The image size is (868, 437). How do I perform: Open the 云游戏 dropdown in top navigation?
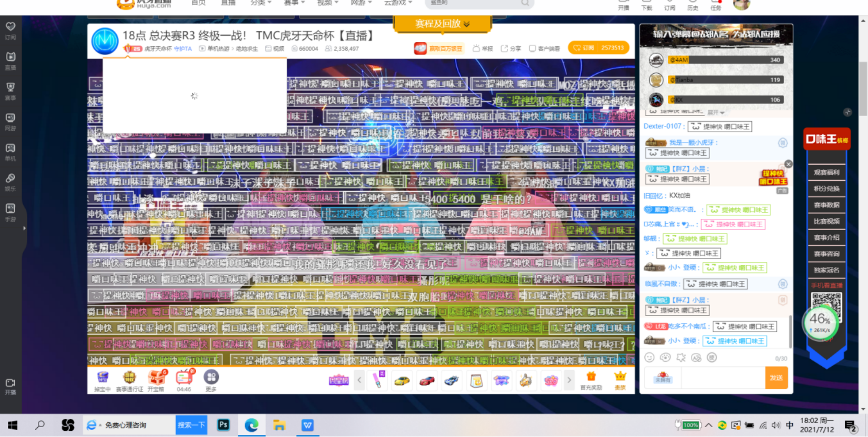pyautogui.click(x=398, y=3)
